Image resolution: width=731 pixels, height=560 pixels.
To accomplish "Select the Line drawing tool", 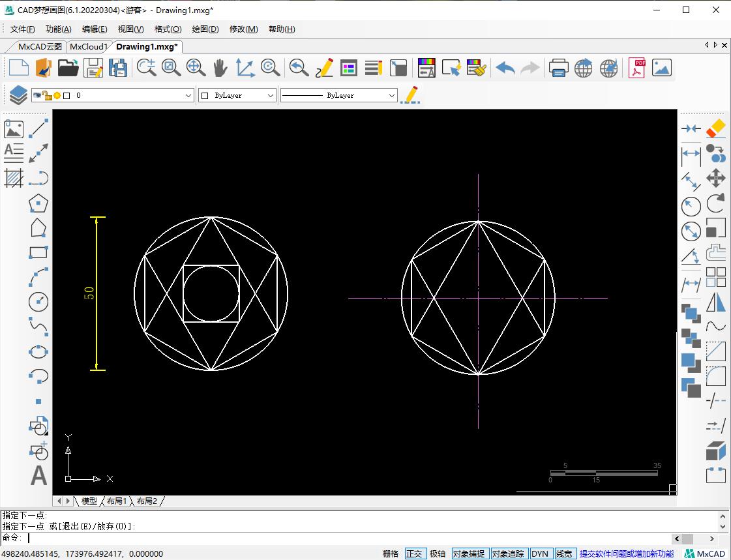I will click(x=39, y=129).
